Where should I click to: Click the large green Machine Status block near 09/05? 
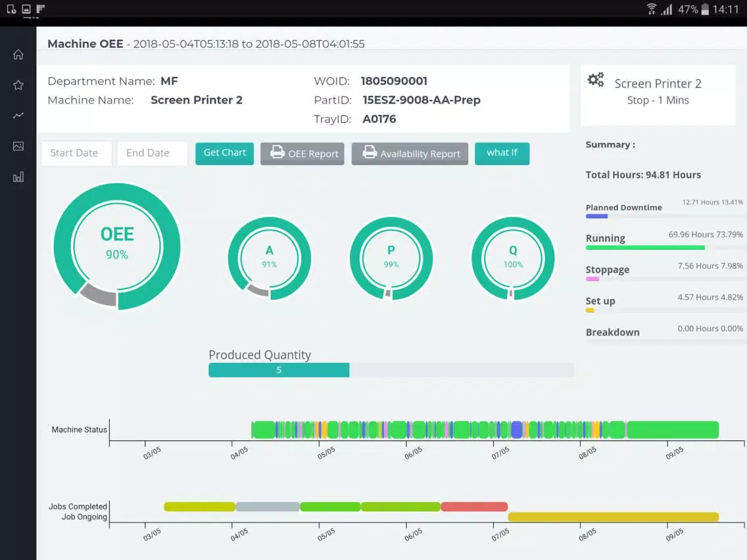coord(673,429)
